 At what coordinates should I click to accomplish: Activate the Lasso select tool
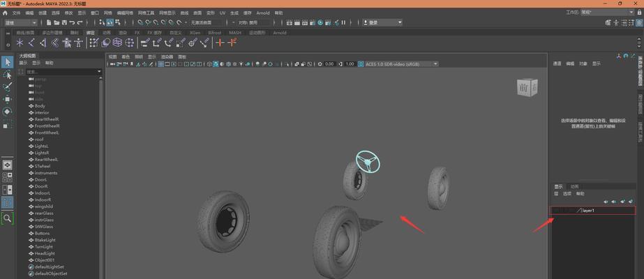tap(8, 75)
